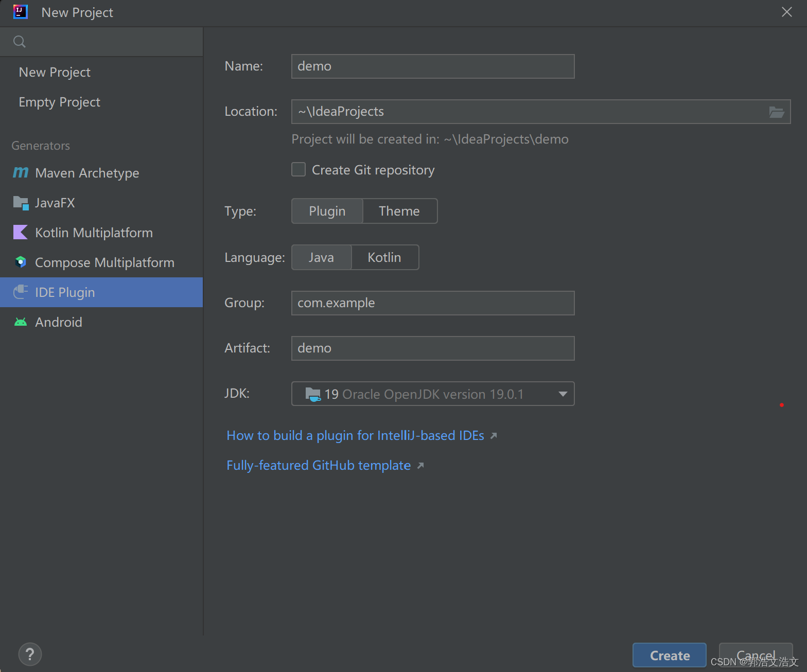Enable Create Git repository checkbox
This screenshot has width=807, height=672.
pos(299,169)
